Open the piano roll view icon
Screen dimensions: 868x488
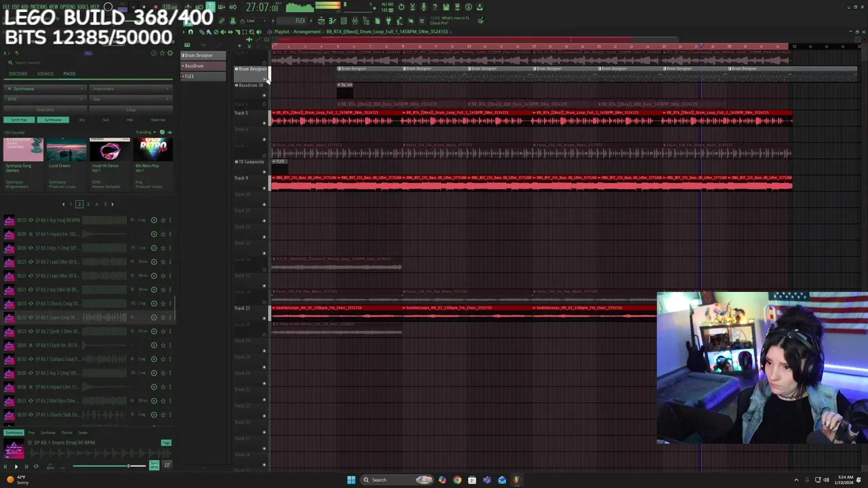pos(332,20)
